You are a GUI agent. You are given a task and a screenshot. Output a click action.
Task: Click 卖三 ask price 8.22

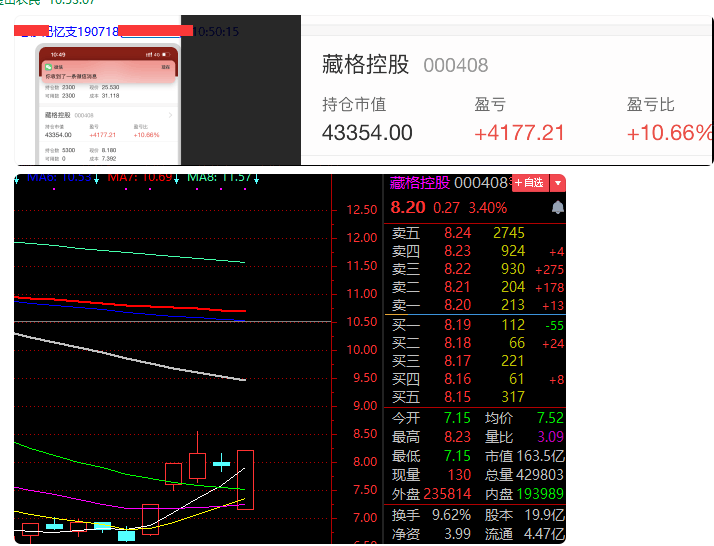pos(458,269)
